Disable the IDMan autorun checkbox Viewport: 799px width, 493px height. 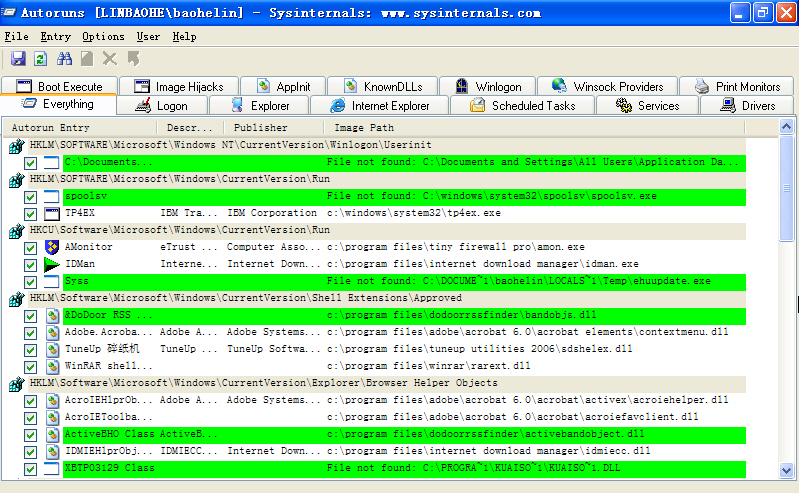(31, 265)
